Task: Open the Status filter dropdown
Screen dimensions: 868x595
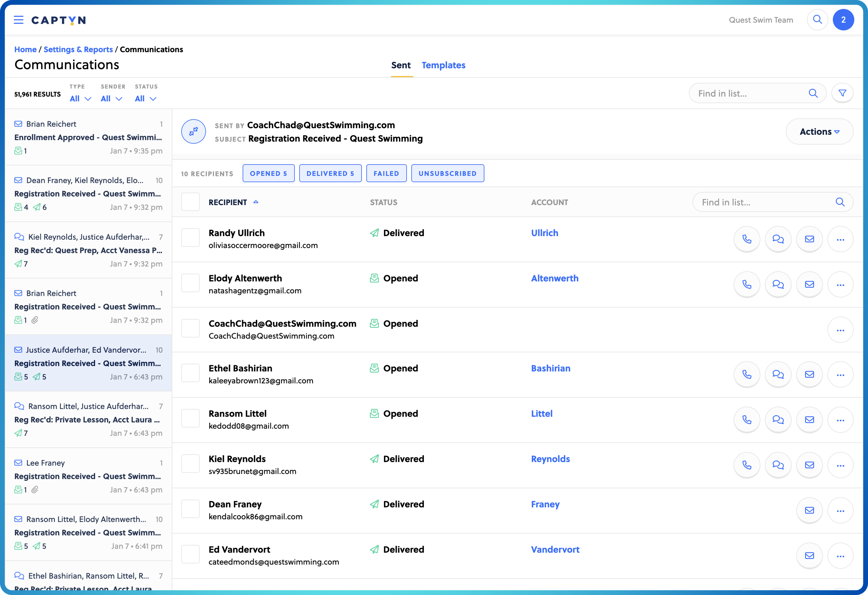Action: (x=145, y=99)
